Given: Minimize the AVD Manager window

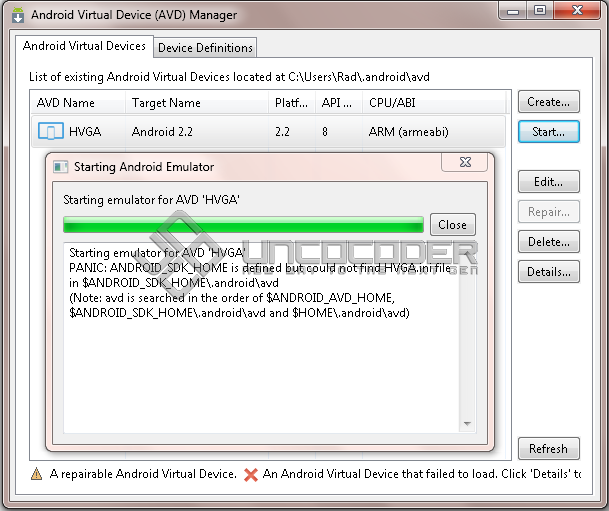Looking at the screenshot, I should click(513, 10).
